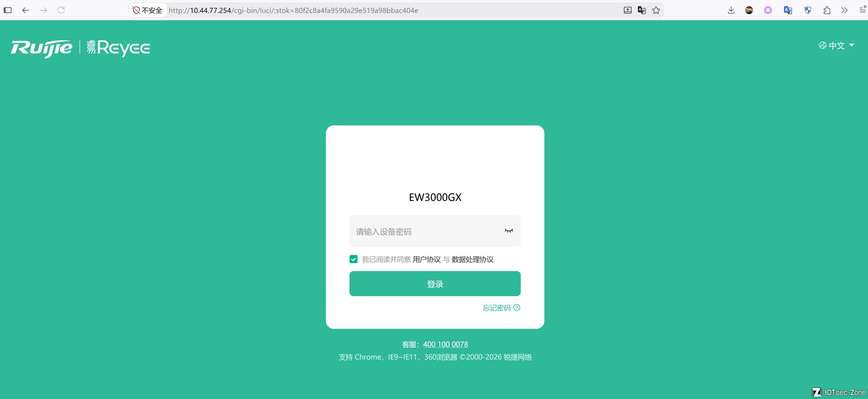Screen dimensions: 868x399
Task: Open the browser hamburger menu
Action: click(x=863, y=9)
